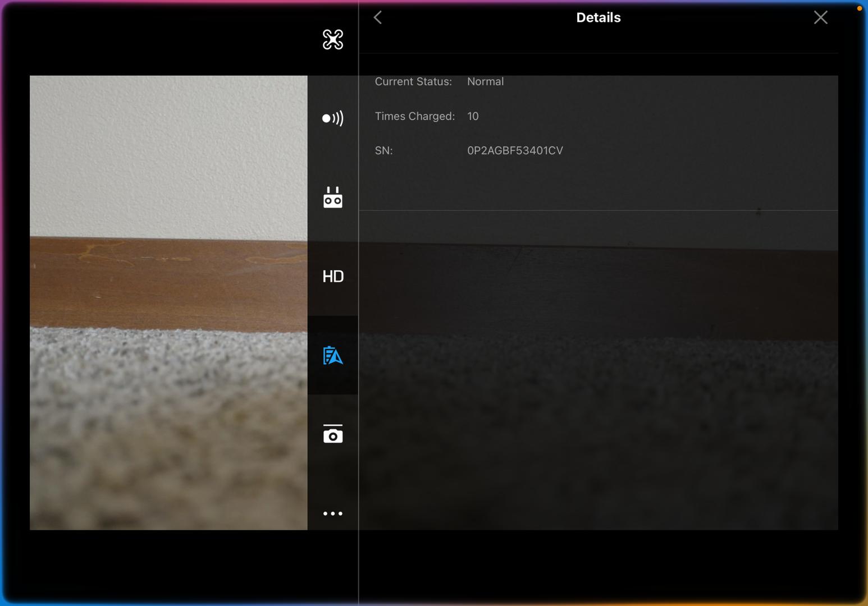The image size is (868, 606).
Task: Click the Normal status value
Action: (486, 81)
